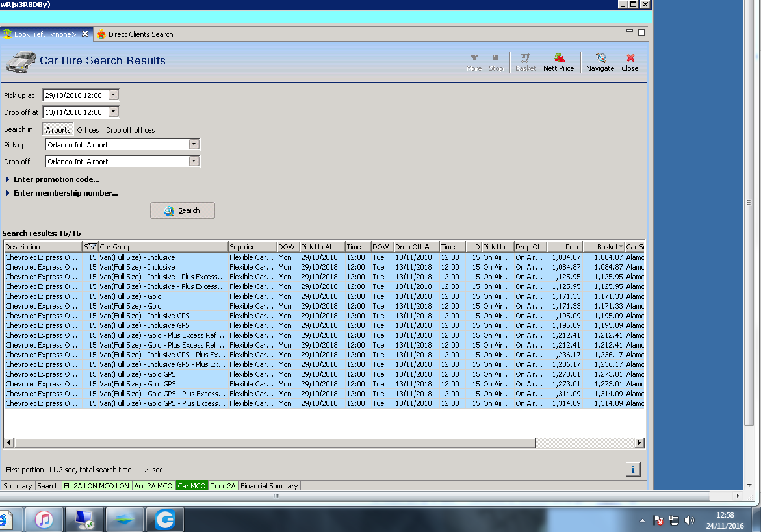Click the Action Center flag icon
This screenshot has height=532, width=761.
[658, 520]
